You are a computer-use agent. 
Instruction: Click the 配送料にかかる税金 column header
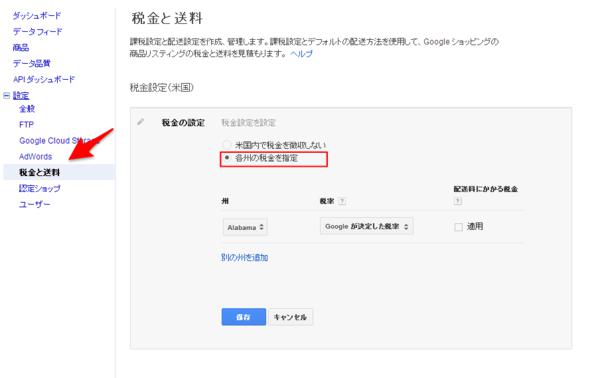click(485, 189)
